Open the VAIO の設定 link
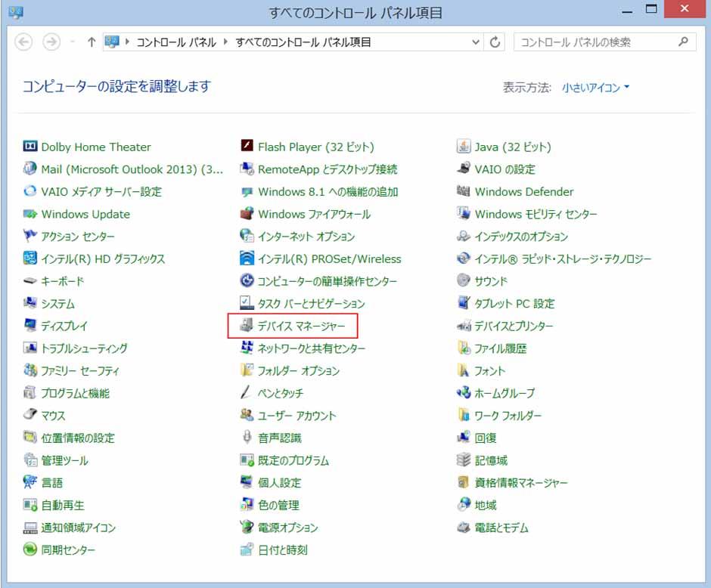The image size is (711, 588). (x=505, y=169)
